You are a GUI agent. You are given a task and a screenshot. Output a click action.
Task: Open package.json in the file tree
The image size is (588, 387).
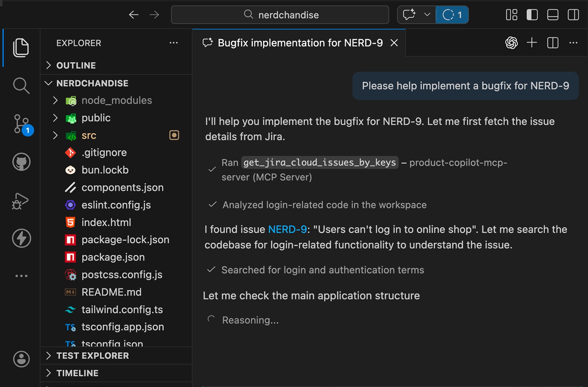pos(113,257)
